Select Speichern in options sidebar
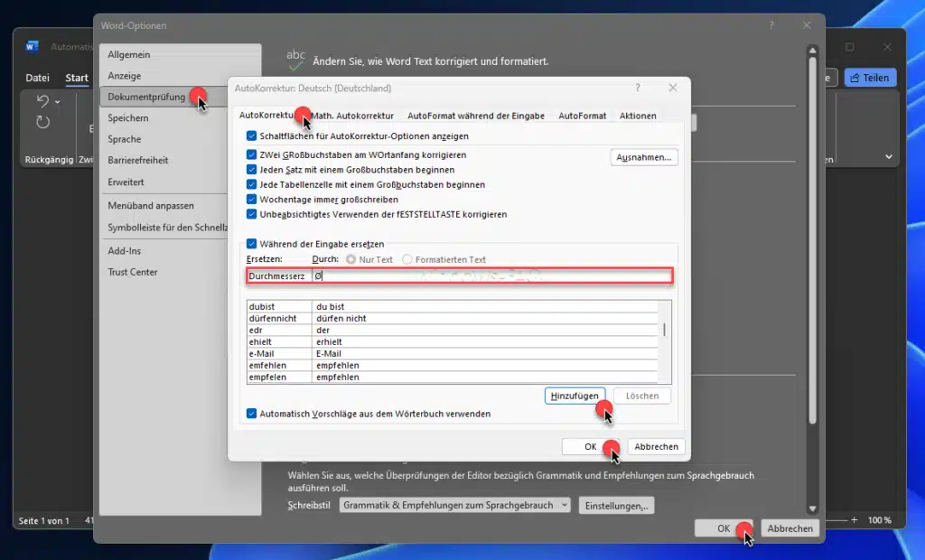925x560 pixels. [164, 118]
